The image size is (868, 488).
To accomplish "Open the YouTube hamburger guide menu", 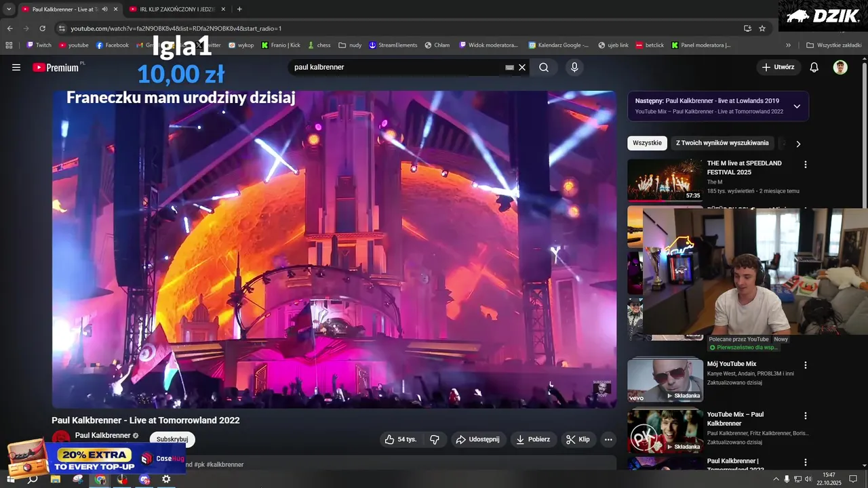I will [x=16, y=67].
